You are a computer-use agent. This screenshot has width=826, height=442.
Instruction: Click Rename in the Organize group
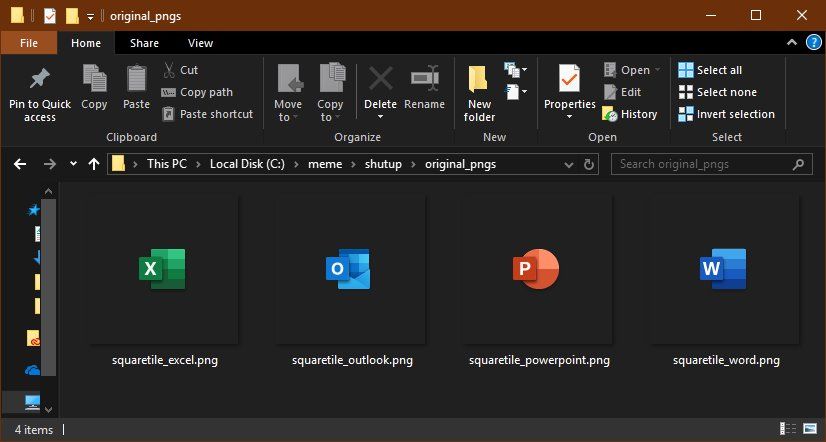(x=425, y=87)
